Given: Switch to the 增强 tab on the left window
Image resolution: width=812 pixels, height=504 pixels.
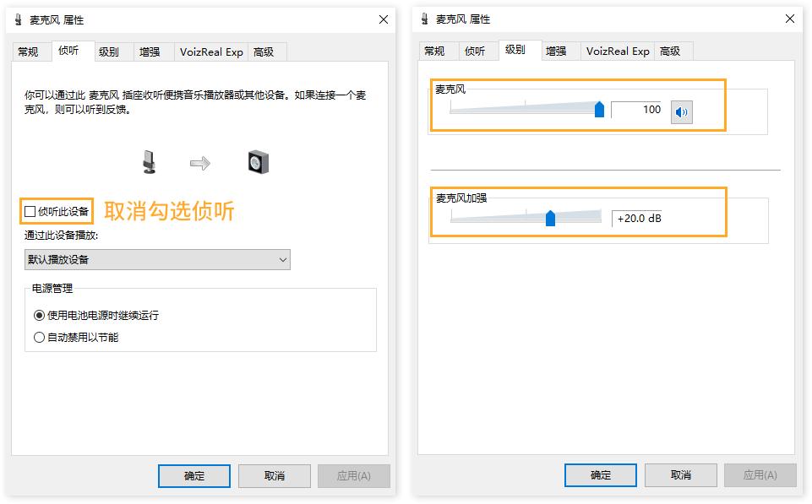Looking at the screenshot, I should click(x=151, y=51).
